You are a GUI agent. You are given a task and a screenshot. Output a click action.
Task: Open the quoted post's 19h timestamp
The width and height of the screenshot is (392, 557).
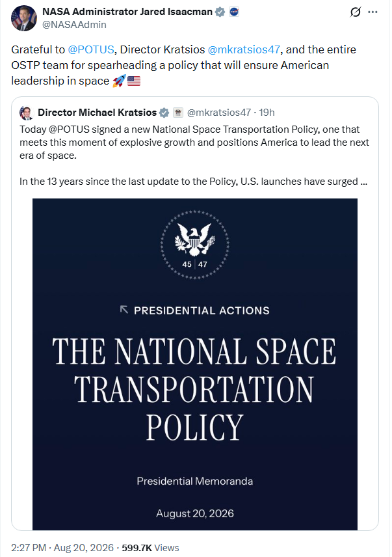(x=267, y=113)
